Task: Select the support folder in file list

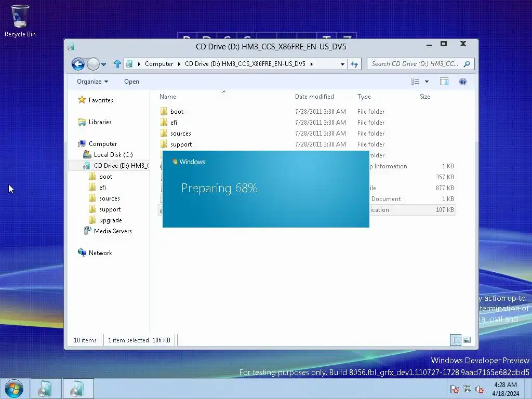Action: 181,144
